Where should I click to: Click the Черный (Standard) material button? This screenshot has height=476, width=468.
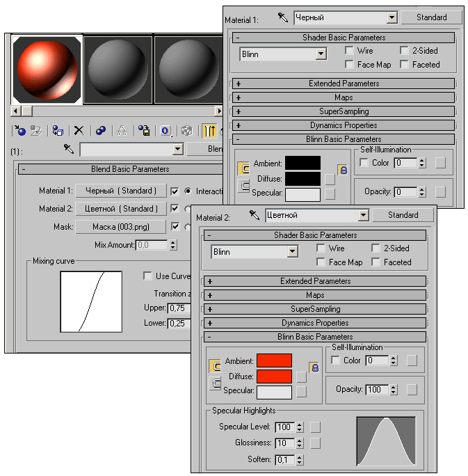tap(120, 190)
